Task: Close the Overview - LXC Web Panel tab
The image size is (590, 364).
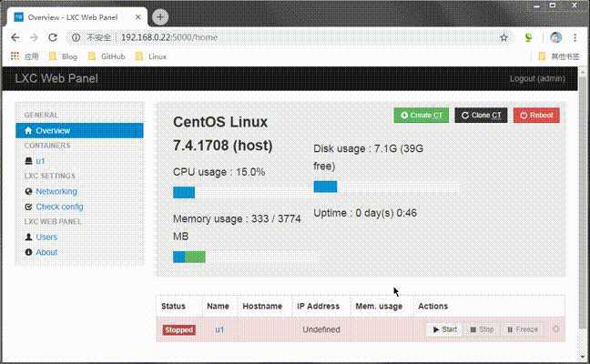Action: tap(137, 17)
